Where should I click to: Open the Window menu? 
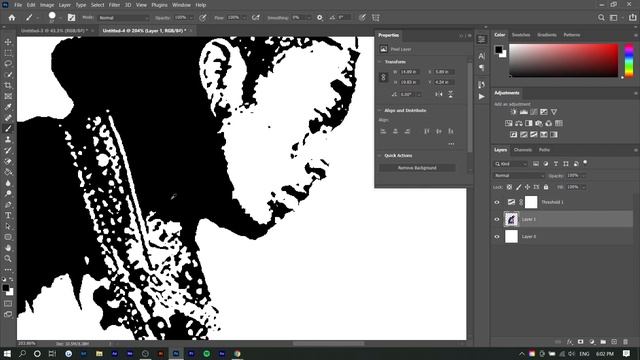pos(181,5)
